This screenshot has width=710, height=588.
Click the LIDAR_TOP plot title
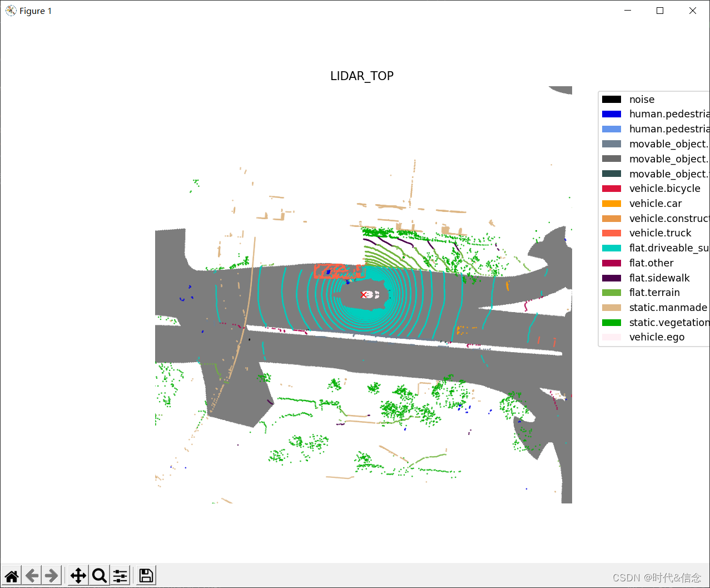pyautogui.click(x=362, y=76)
